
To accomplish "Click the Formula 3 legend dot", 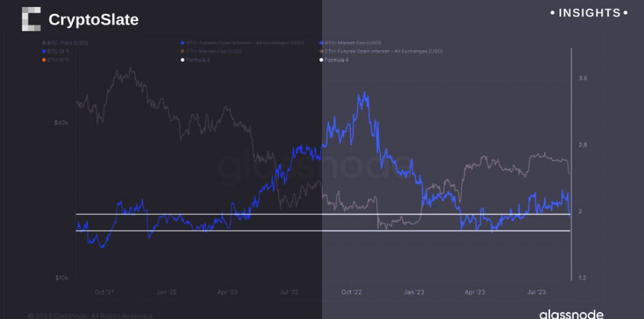I will tap(183, 60).
